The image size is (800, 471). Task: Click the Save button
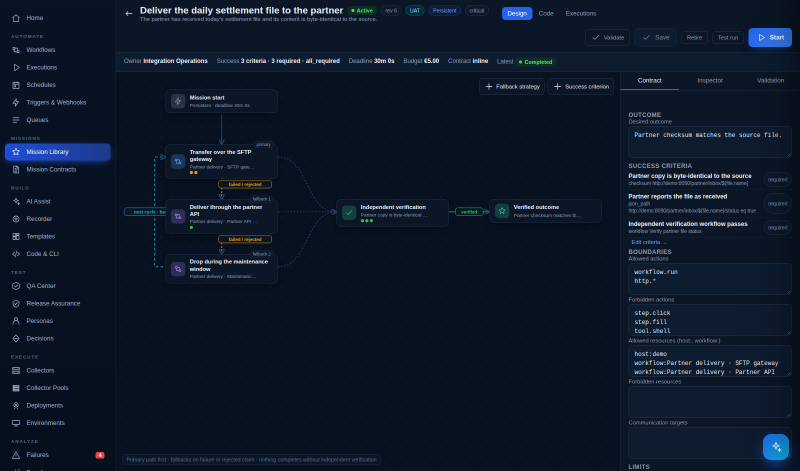[655, 38]
